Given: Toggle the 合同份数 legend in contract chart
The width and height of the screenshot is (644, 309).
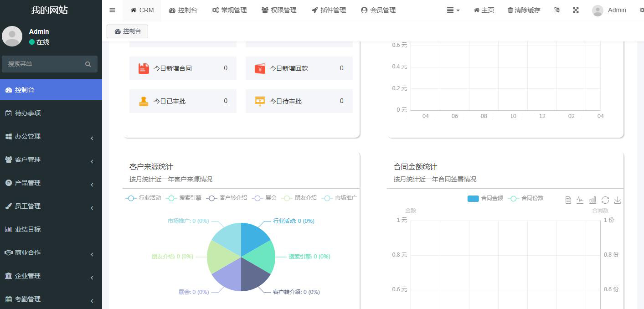Looking at the screenshot, I should click(x=526, y=199).
